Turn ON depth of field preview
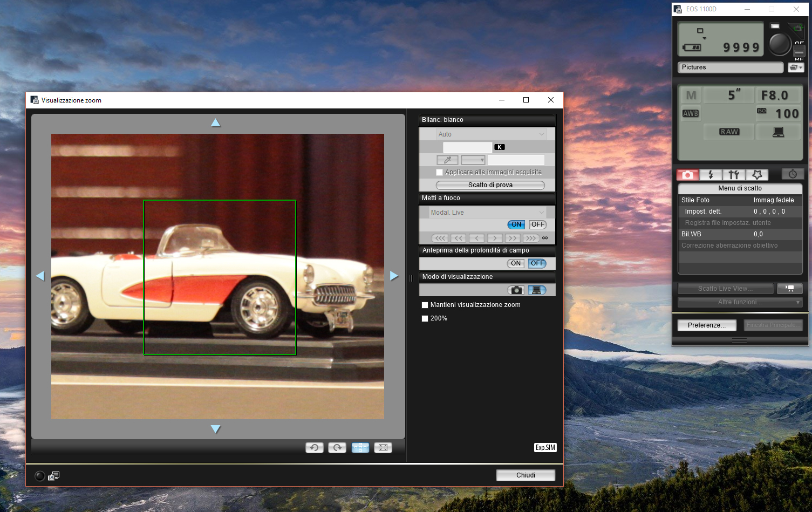812x512 pixels. tap(516, 263)
